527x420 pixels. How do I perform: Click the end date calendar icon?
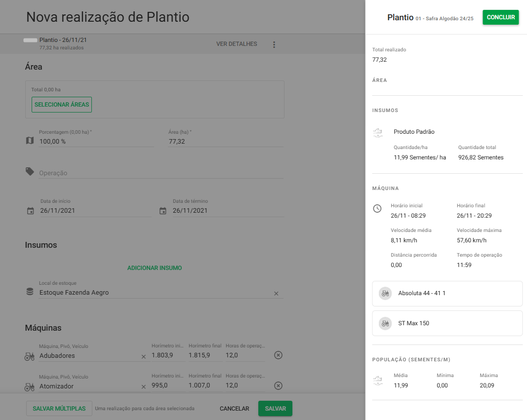pos(163,211)
